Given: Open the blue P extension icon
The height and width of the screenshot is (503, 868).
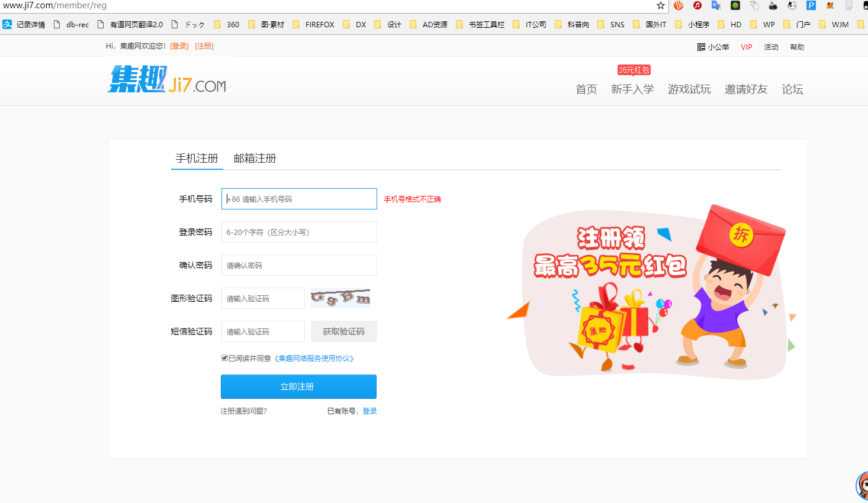Looking at the screenshot, I should click(811, 5).
